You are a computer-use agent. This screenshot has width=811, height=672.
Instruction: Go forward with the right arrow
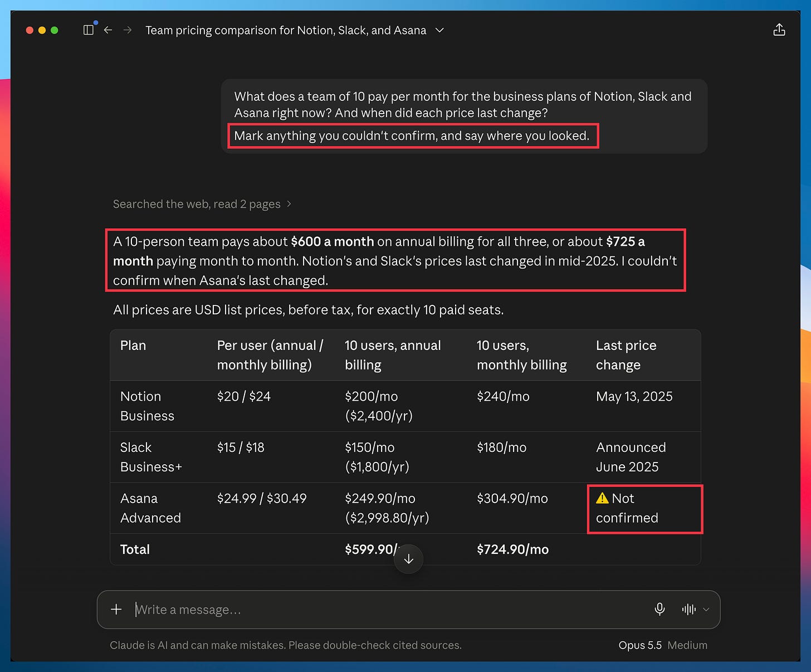[x=128, y=30]
